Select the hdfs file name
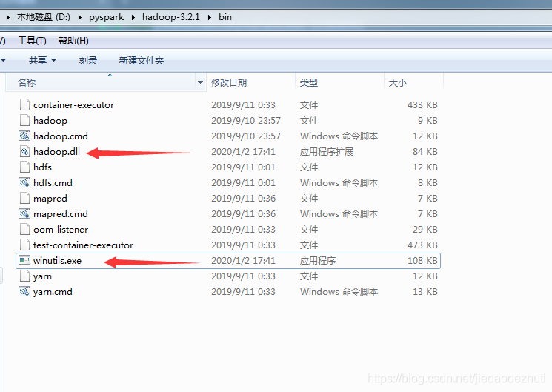This screenshot has width=552, height=392. coord(42,167)
